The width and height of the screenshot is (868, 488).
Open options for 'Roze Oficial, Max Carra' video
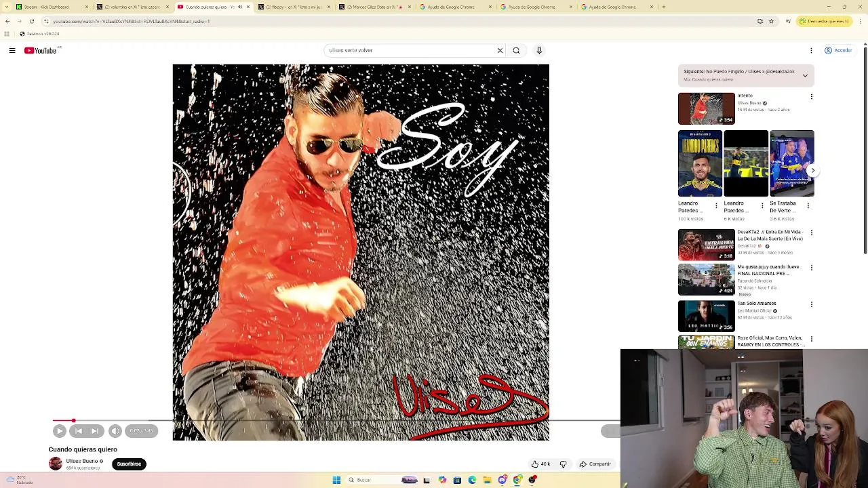[x=811, y=338]
